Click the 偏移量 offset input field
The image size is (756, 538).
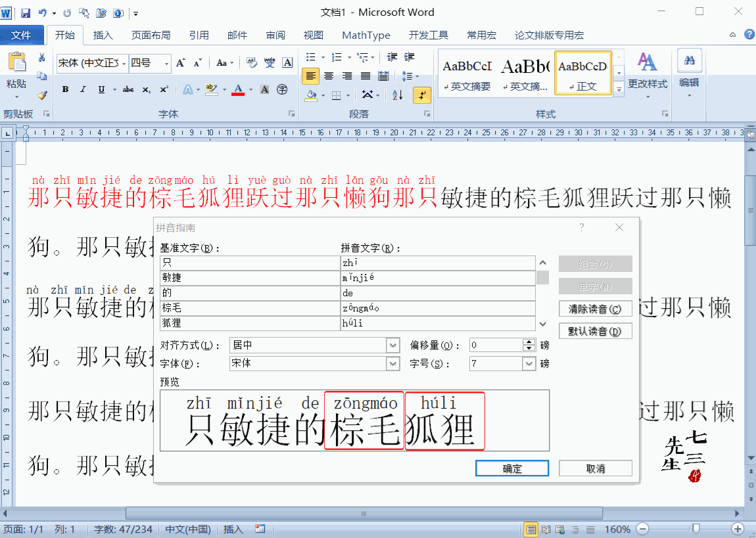pyautogui.click(x=496, y=346)
